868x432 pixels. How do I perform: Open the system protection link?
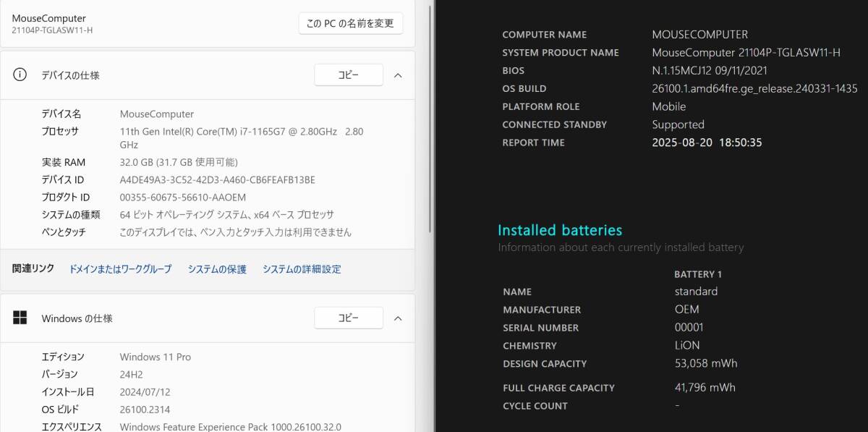pos(217,269)
